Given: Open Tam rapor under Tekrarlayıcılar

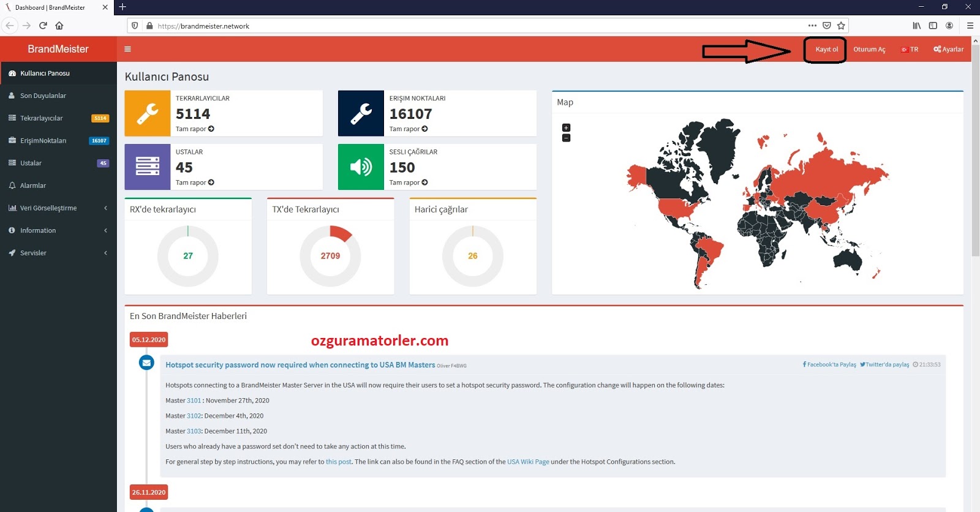Looking at the screenshot, I should (195, 129).
